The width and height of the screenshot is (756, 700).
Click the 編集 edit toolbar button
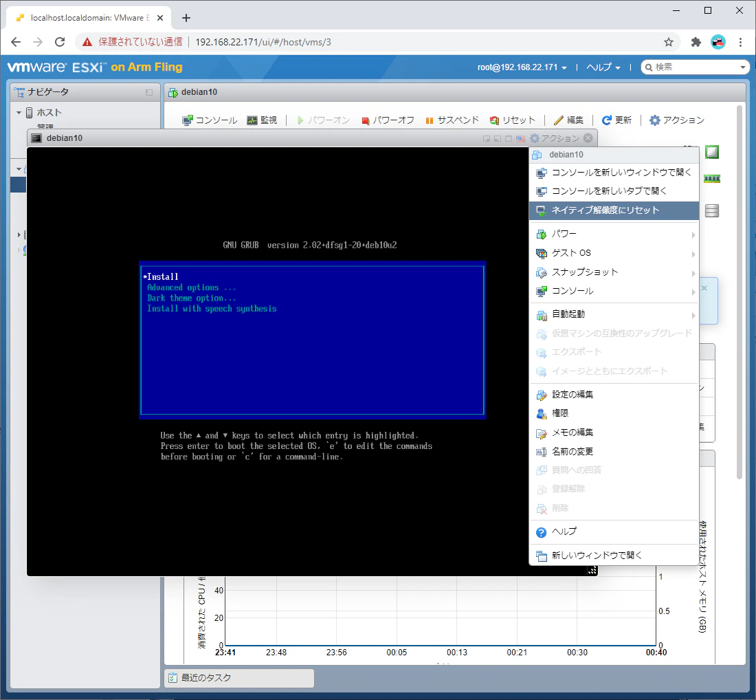point(568,120)
